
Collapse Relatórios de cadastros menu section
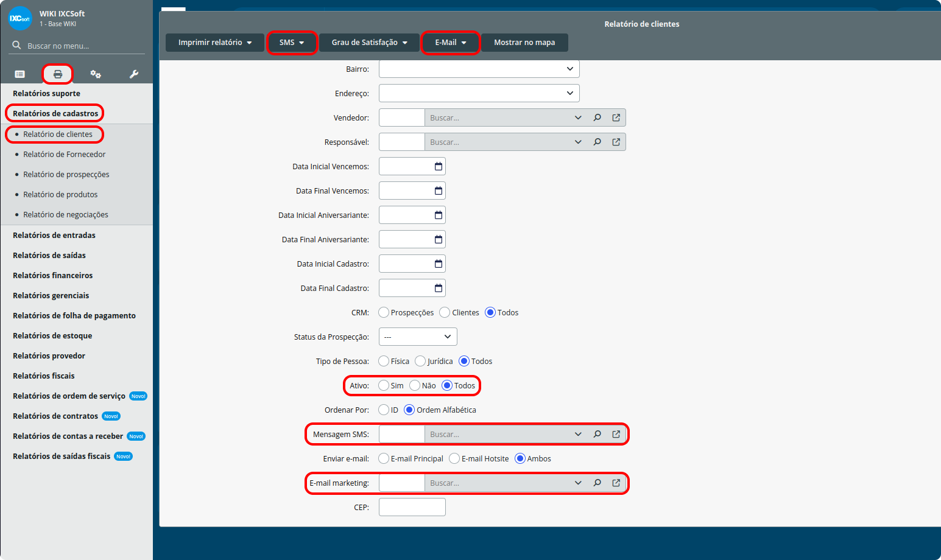click(55, 113)
